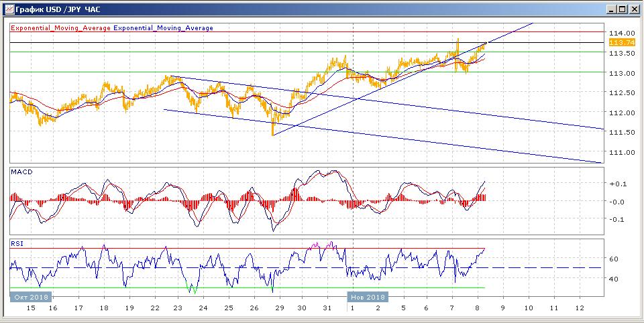The image size is (644, 323).
Task: Select the blue Exponential_Moving_Average legend label
Action: pyautogui.click(x=163, y=28)
